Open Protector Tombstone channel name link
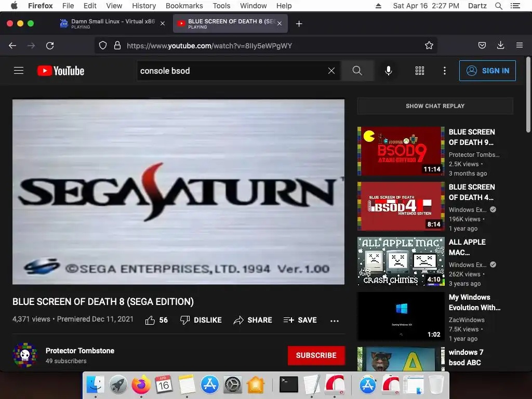532x399 pixels. pos(80,351)
